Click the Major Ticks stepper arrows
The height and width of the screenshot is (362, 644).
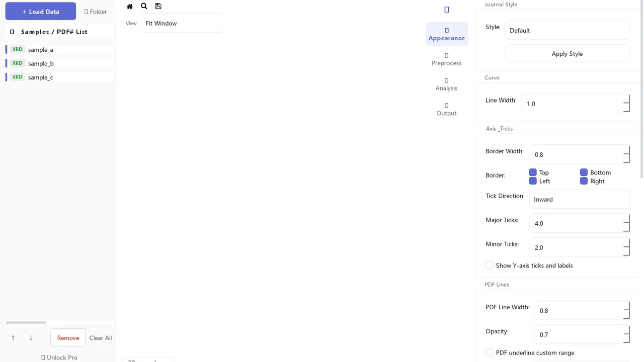click(x=626, y=223)
